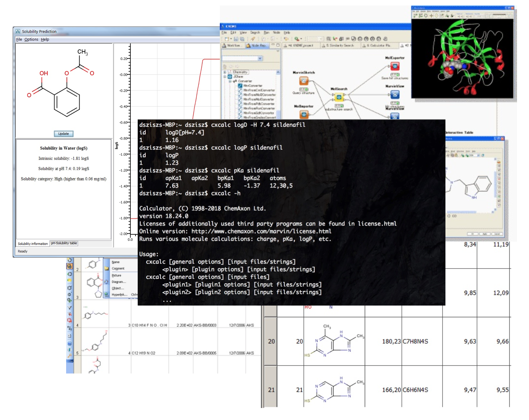Collapse the Converter tree node
Viewport: 529px width, 420px height.
[230, 81]
